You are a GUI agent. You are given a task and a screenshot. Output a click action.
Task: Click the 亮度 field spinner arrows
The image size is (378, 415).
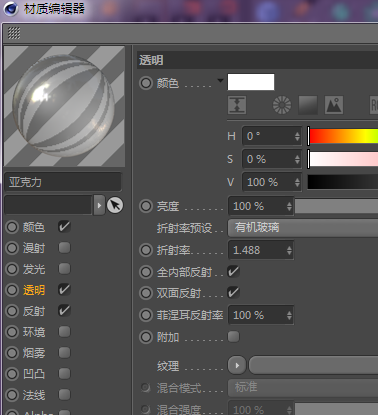(289, 206)
